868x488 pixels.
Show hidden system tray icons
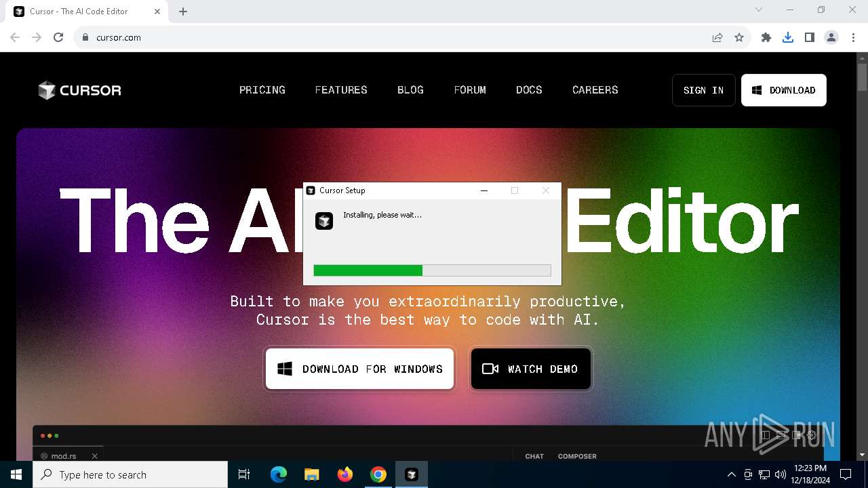[x=731, y=474]
